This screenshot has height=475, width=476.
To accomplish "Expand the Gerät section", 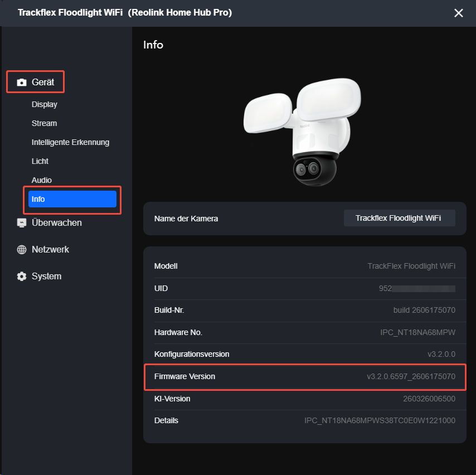I will (x=43, y=83).
